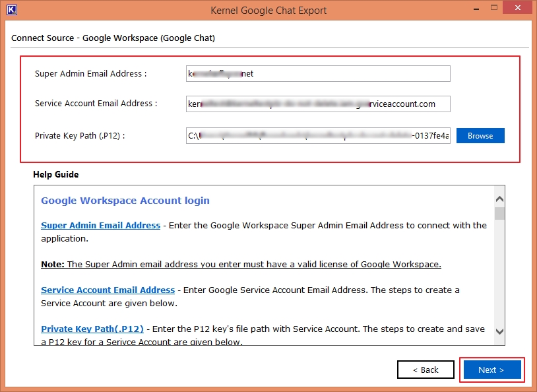Viewport: 537px width, 392px height.
Task: Click the Service Account Email Address field label
Action: [96, 104]
